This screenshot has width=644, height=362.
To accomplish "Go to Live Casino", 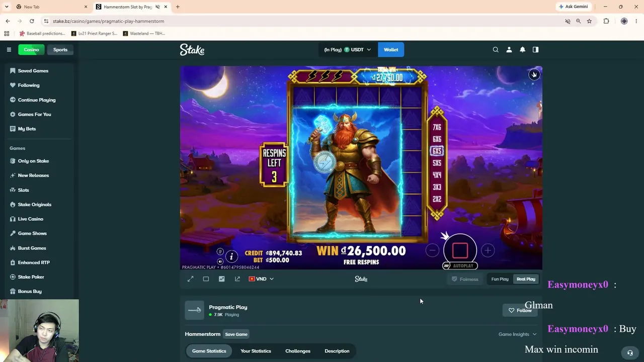I will click(31, 219).
